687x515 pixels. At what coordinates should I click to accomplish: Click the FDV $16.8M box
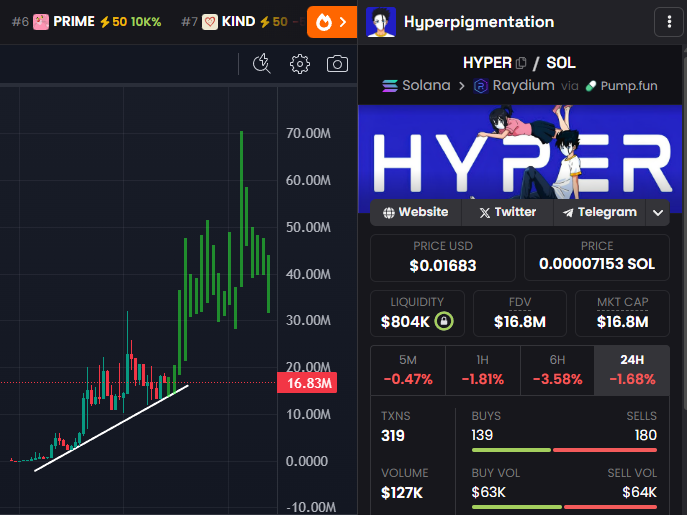coord(520,313)
